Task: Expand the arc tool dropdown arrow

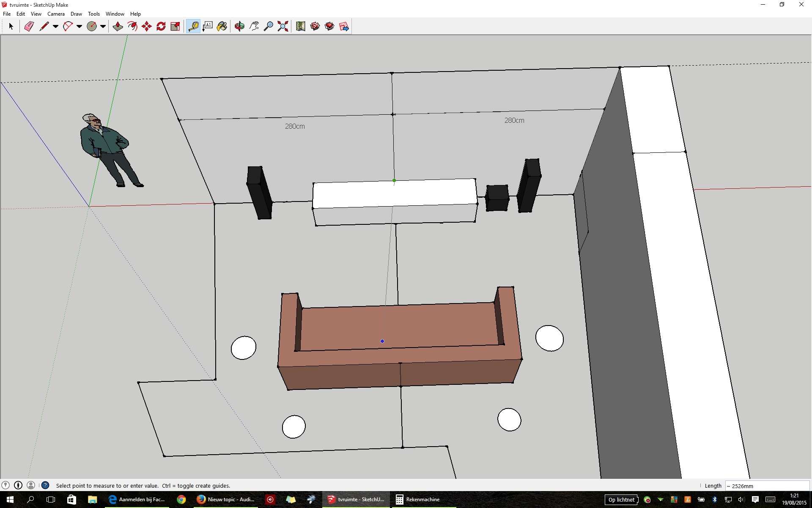Action: [79, 26]
